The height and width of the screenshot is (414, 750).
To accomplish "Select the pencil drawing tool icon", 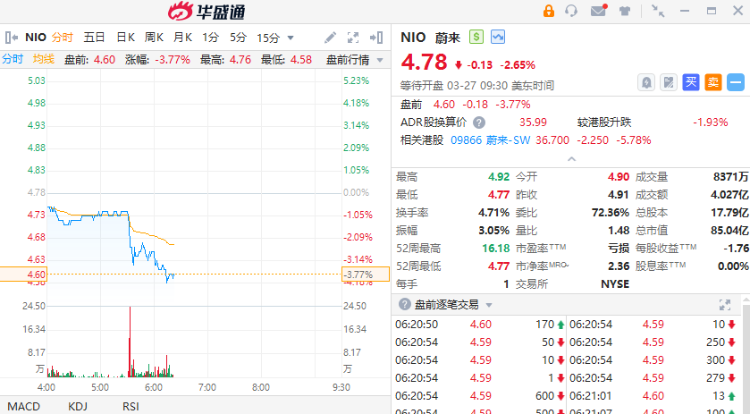I will tap(330, 37).
